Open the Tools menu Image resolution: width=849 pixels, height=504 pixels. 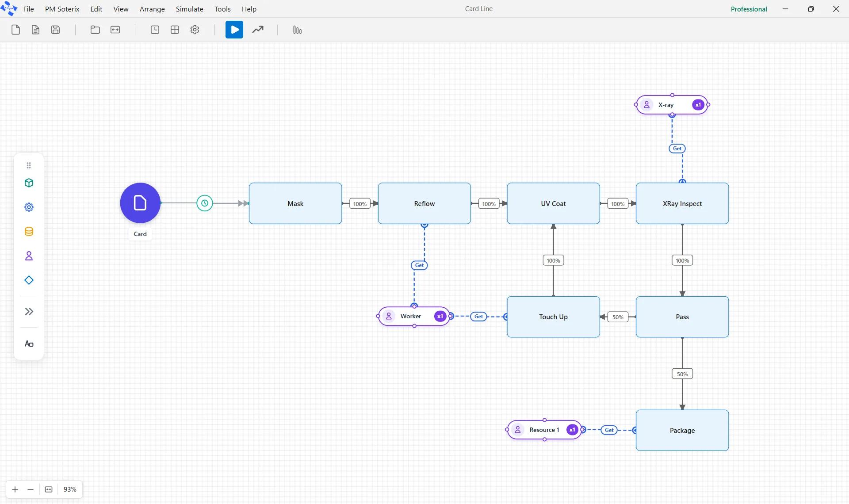coord(222,9)
